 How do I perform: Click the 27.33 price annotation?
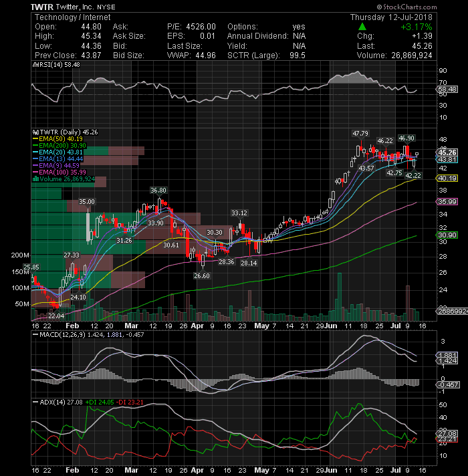tap(72, 255)
